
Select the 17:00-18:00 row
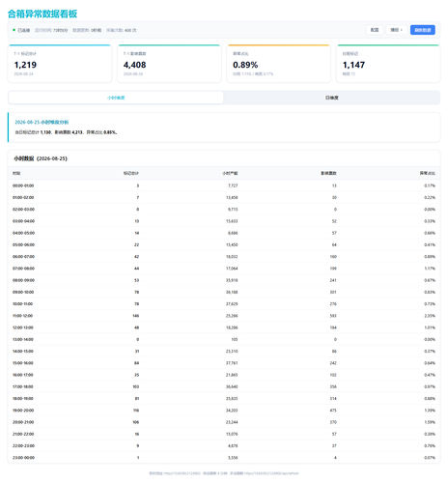point(224,386)
